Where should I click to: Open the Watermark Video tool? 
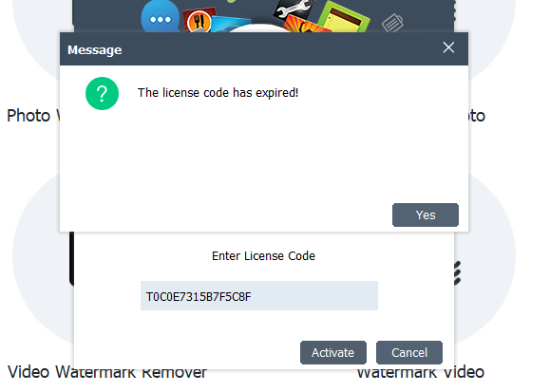click(421, 372)
